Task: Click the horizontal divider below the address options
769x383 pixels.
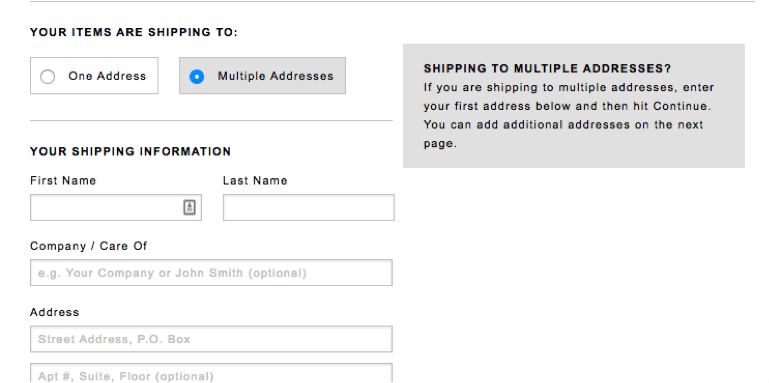Action: pyautogui.click(x=211, y=121)
